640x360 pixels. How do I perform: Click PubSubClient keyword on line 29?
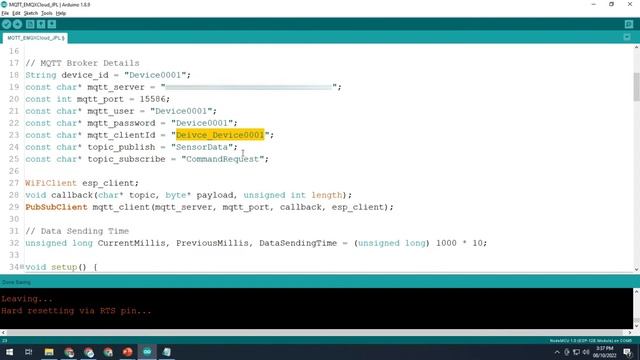pyautogui.click(x=56, y=207)
